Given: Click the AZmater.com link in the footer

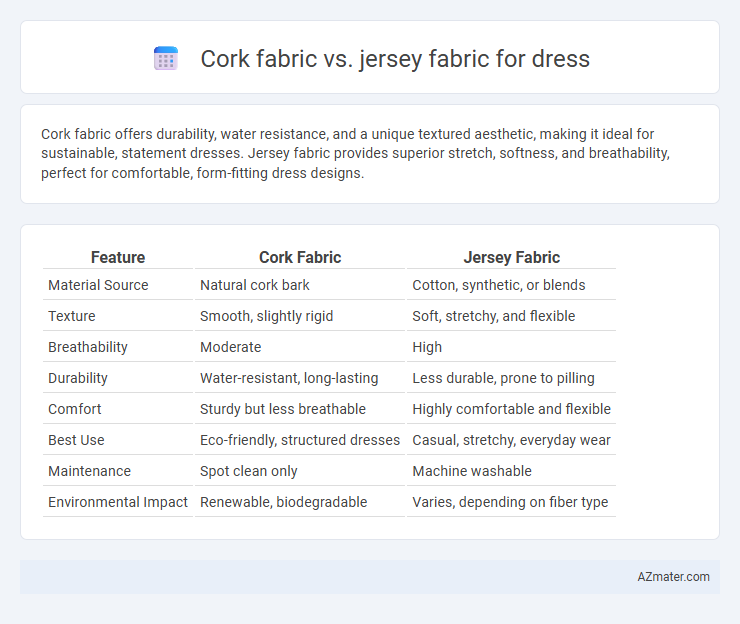Looking at the screenshot, I should (673, 577).
